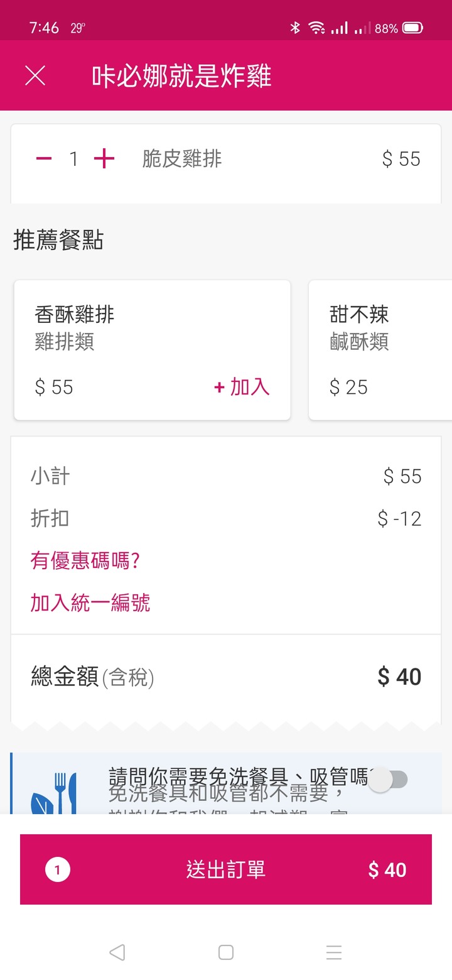Screen dimensions: 452x980
Task: Submit order with 送出訂單 button
Action: click(226, 869)
